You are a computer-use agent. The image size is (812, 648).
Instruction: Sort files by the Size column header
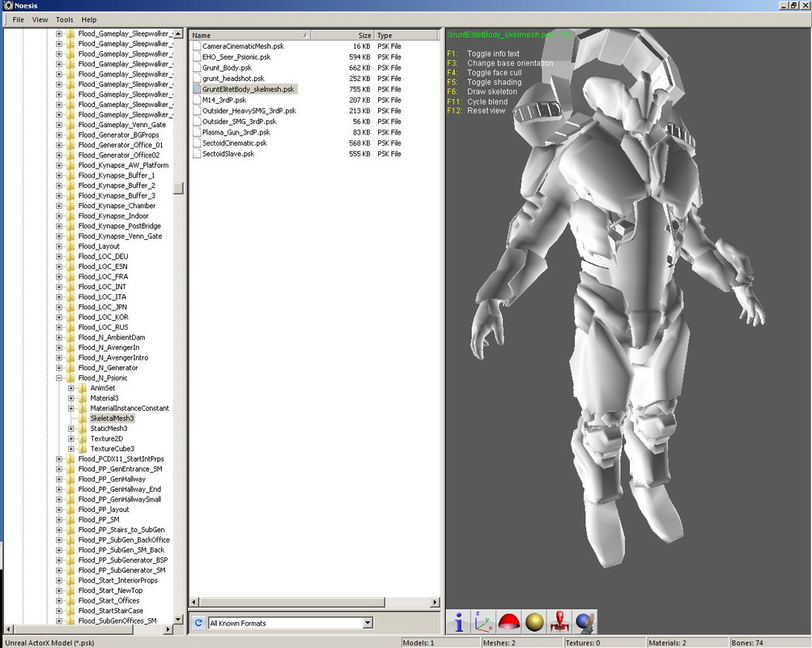[342, 35]
